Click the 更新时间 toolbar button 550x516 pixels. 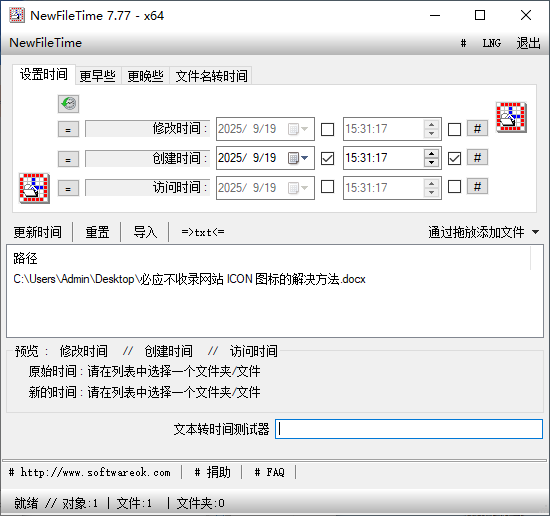coord(38,232)
